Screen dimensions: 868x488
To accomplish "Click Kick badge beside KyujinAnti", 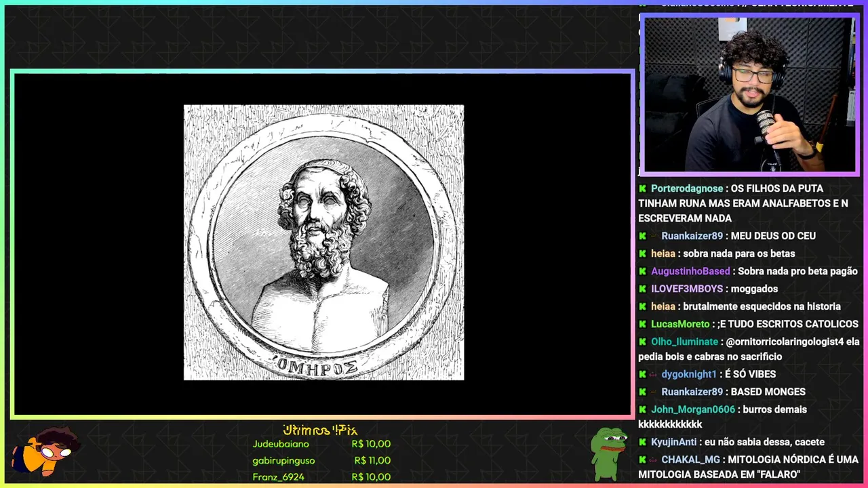I will [x=642, y=442].
